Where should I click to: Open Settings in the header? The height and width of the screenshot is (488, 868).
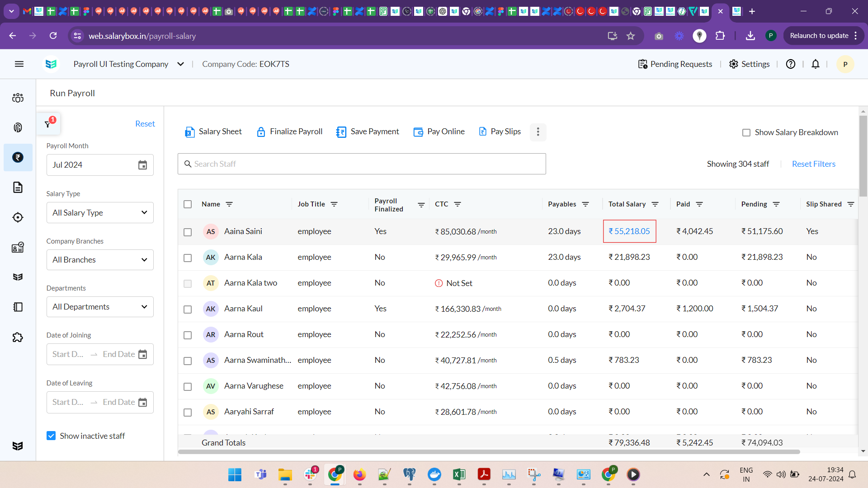click(x=749, y=64)
